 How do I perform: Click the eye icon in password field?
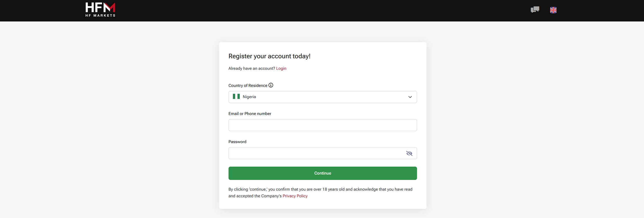[x=409, y=153]
